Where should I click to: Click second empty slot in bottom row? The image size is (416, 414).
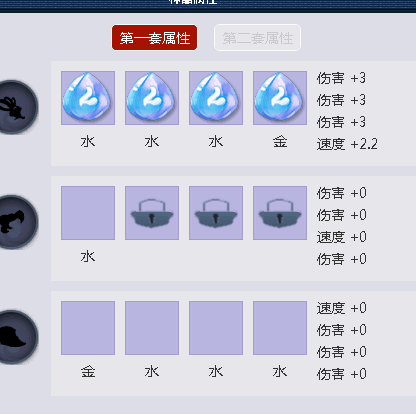point(152,328)
